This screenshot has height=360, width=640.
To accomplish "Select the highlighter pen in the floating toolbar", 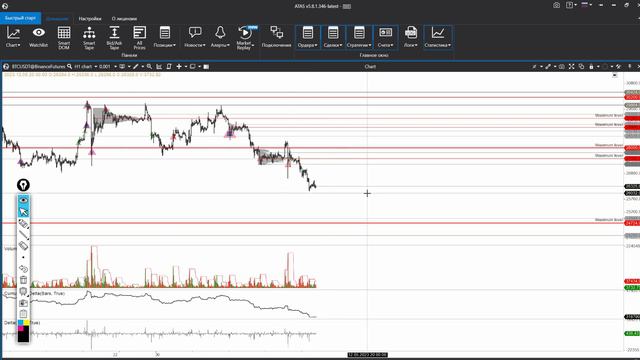I will point(23,223).
